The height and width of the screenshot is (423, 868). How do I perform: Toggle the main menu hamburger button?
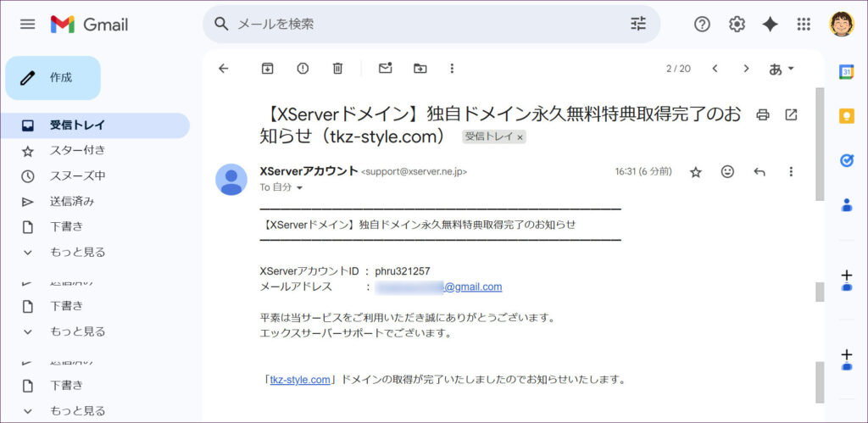tap(28, 24)
